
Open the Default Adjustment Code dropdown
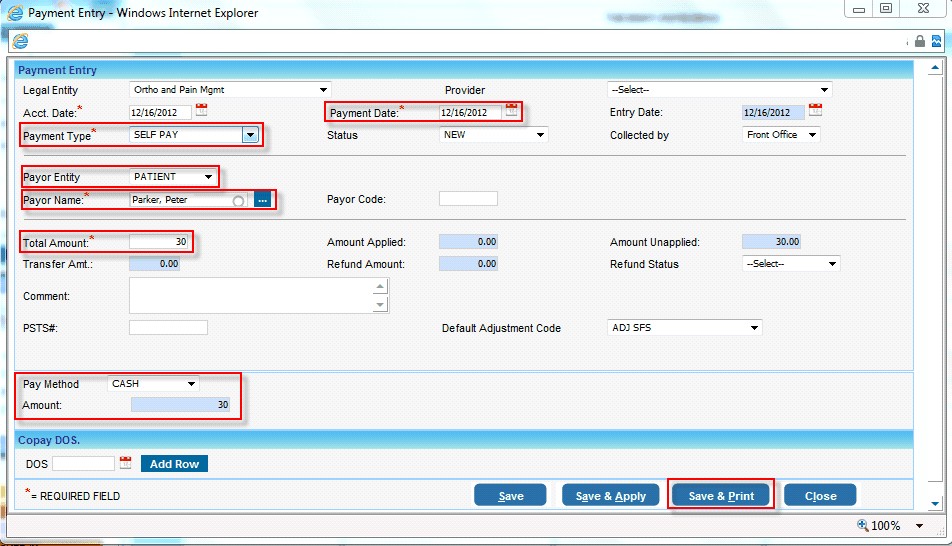pyautogui.click(x=754, y=328)
